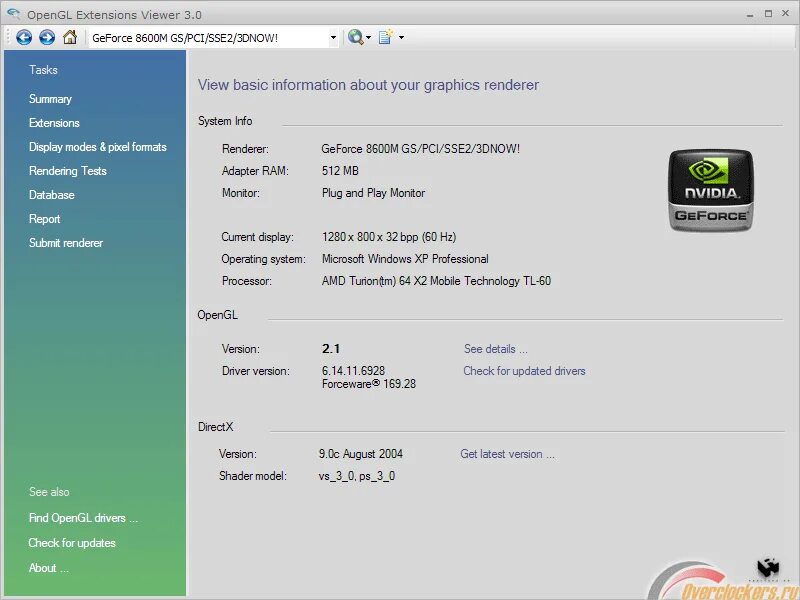Click Get latest version link
Viewport: 800px width, 600px height.
point(507,454)
